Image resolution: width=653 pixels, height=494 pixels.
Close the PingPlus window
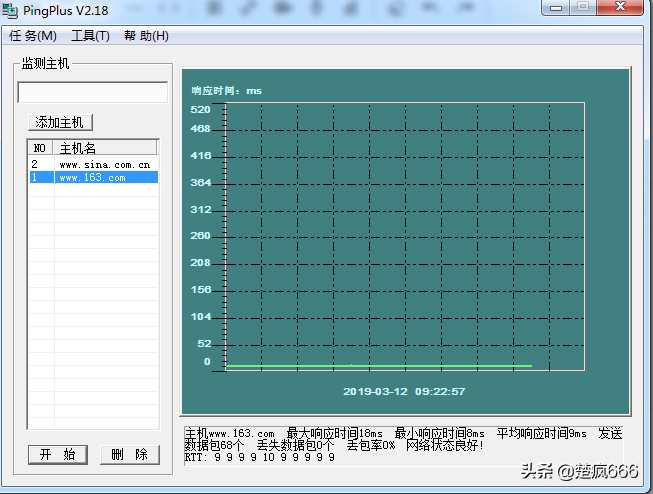coord(621,7)
